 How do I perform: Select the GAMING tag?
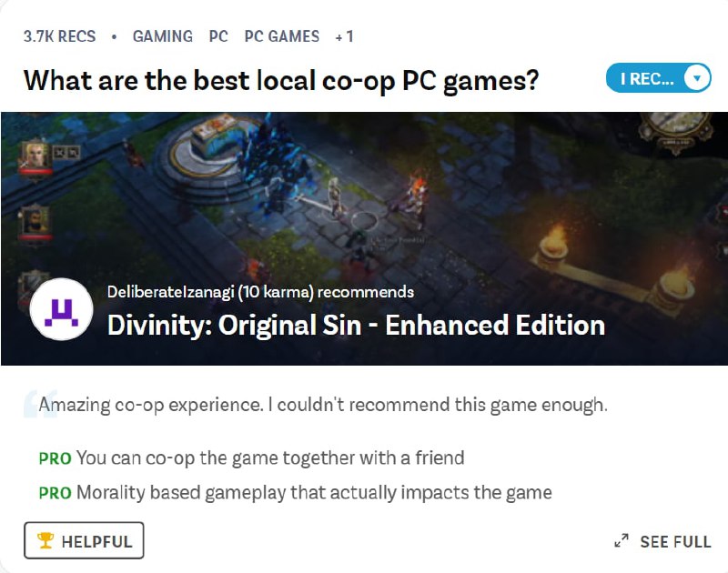(x=163, y=36)
